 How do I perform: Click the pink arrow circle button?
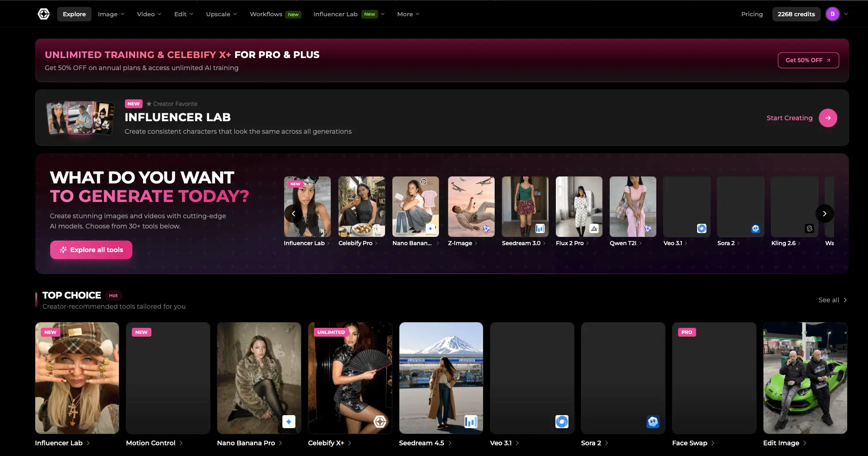[x=828, y=118]
